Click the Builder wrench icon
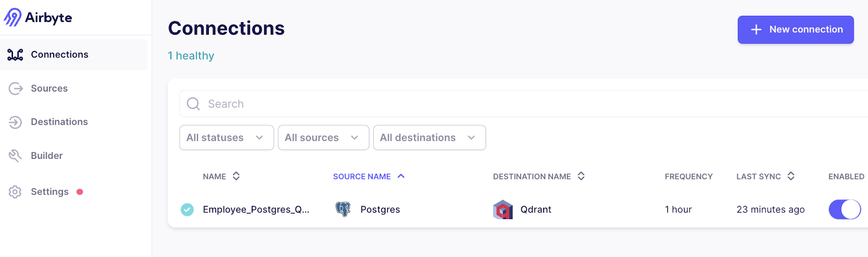The width and height of the screenshot is (868, 257). [x=15, y=156]
